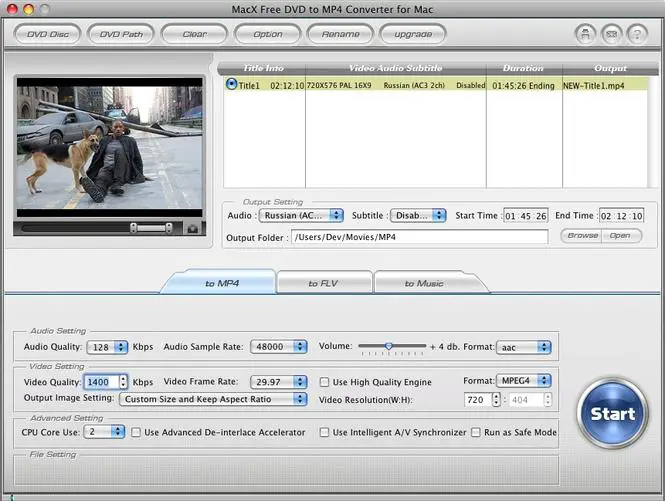665x501 pixels.
Task: Click the DVD Path button
Action: coord(121,34)
